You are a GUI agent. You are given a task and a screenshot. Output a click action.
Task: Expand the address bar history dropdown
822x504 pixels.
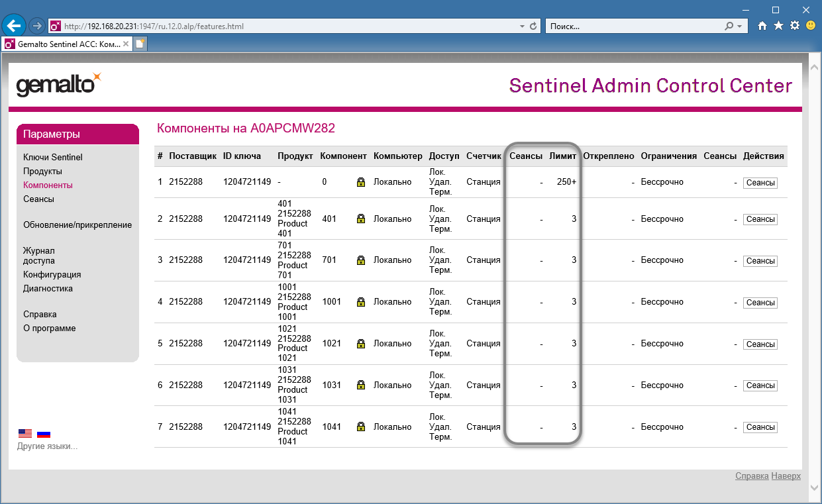(x=522, y=26)
